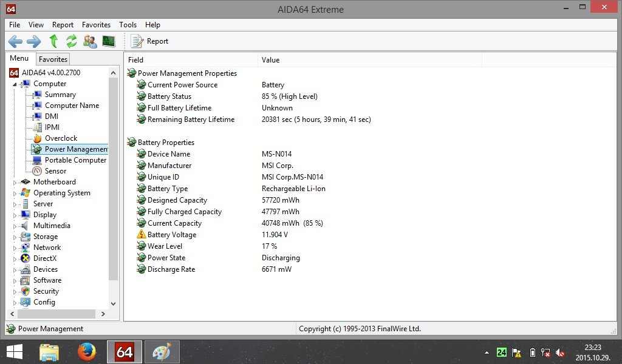Screen dimensions: 622x364
Task: Expand the Display tree node
Action: (15, 215)
